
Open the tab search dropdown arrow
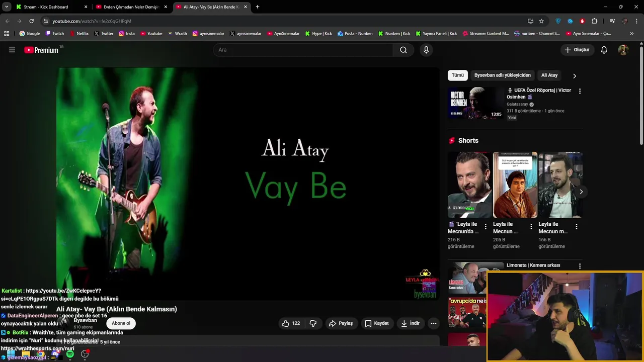7,7
